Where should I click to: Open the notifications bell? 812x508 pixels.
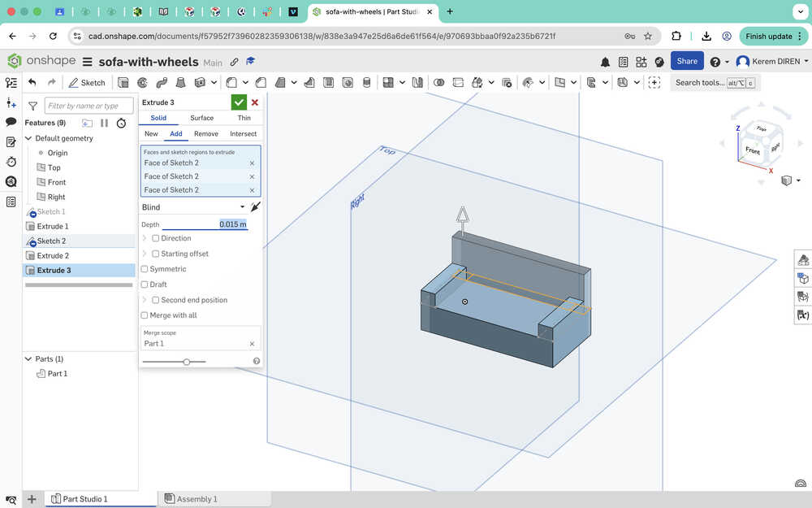point(605,62)
